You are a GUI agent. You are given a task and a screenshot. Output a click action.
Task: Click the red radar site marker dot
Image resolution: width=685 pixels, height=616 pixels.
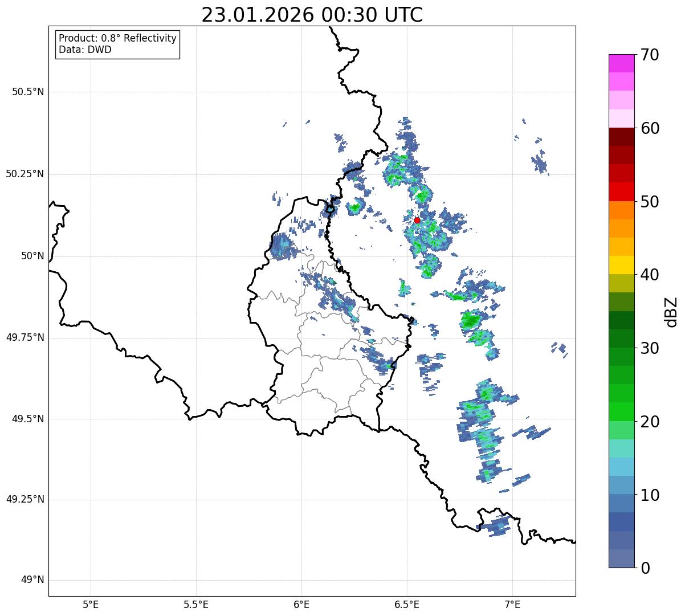(x=417, y=220)
